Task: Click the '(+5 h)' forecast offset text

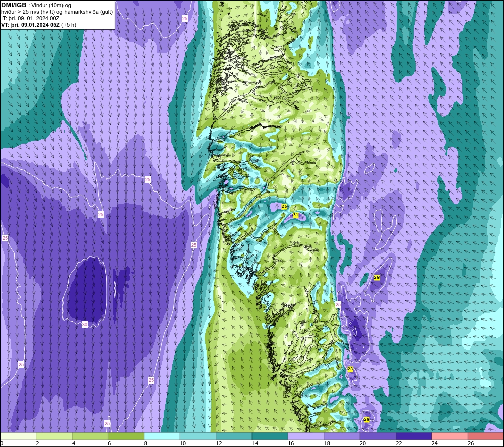Action: (69, 25)
